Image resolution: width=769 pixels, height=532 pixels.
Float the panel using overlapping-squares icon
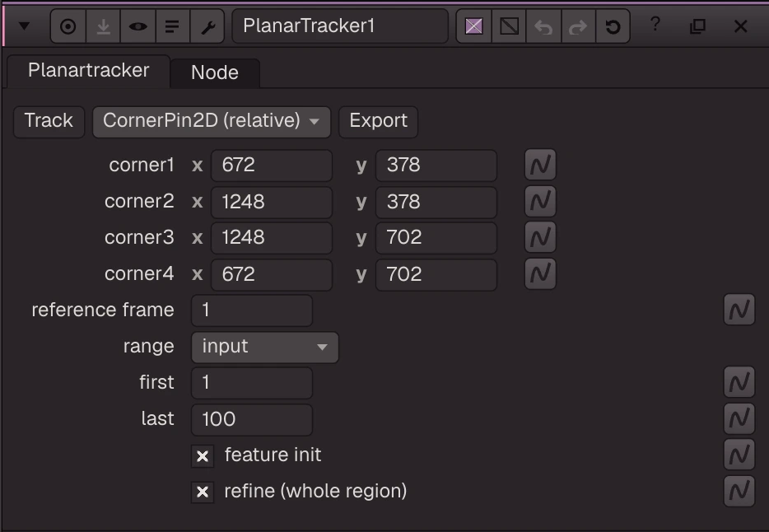tap(697, 26)
